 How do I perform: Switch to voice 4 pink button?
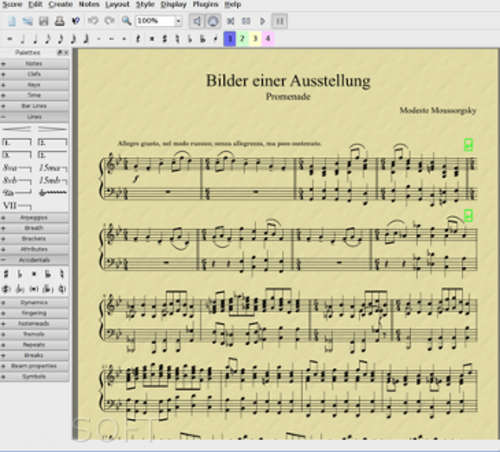pos(268,39)
